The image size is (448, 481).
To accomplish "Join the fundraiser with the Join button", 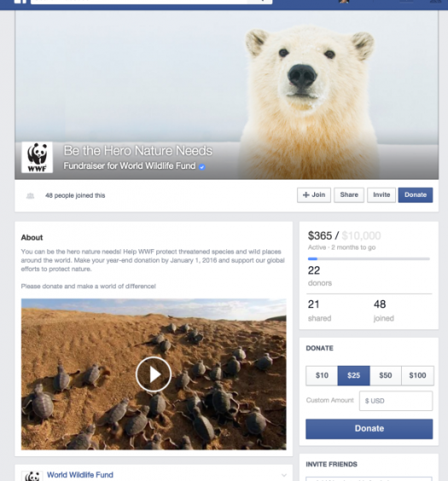I will 314,195.
